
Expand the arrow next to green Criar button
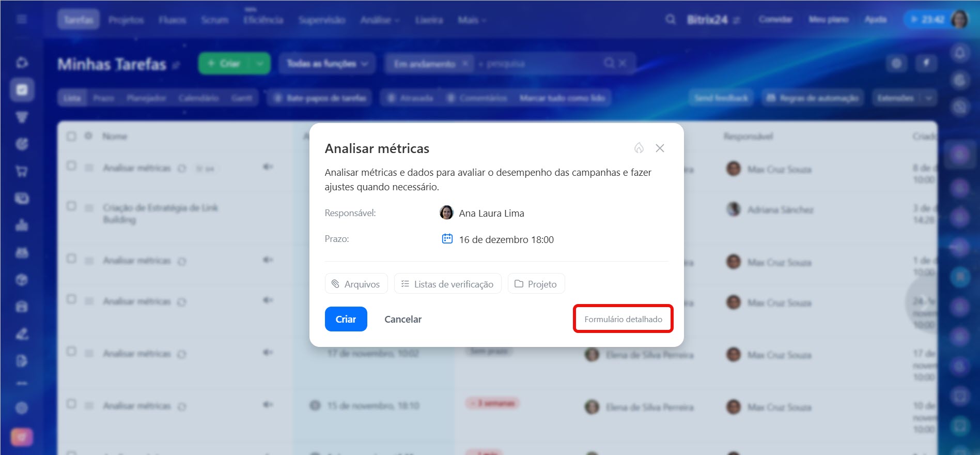pyautogui.click(x=260, y=64)
